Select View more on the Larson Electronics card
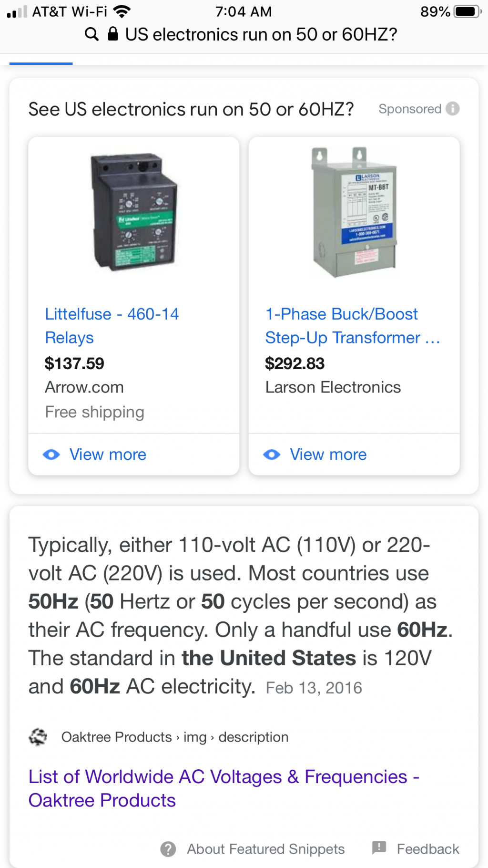The image size is (488, 868). pyautogui.click(x=328, y=455)
